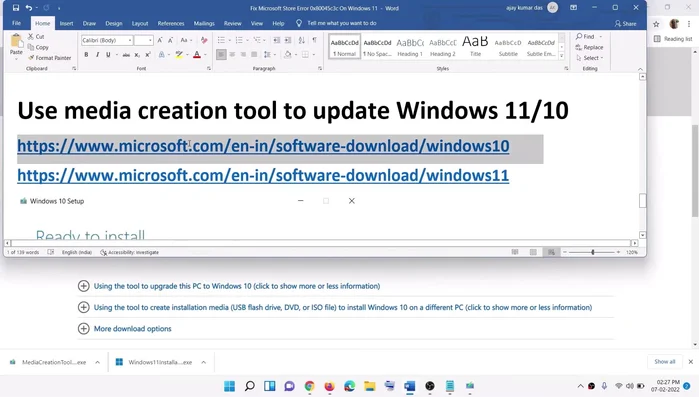Open the Select dropdown in Editing
The image size is (699, 397).
pyautogui.click(x=589, y=58)
